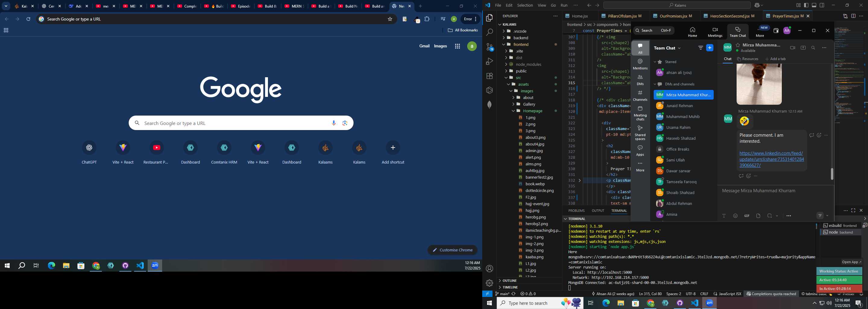Open VS Code Manage gear icon

(x=489, y=283)
